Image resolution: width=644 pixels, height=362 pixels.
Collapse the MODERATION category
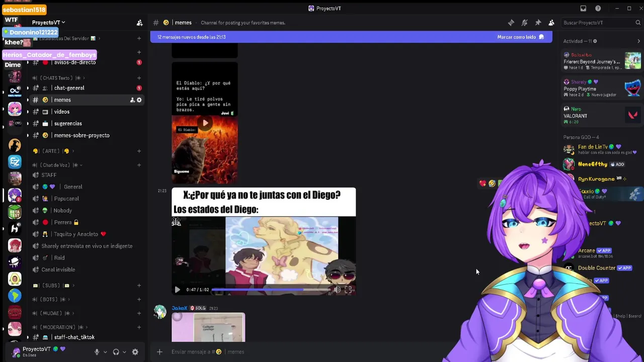(x=61, y=327)
